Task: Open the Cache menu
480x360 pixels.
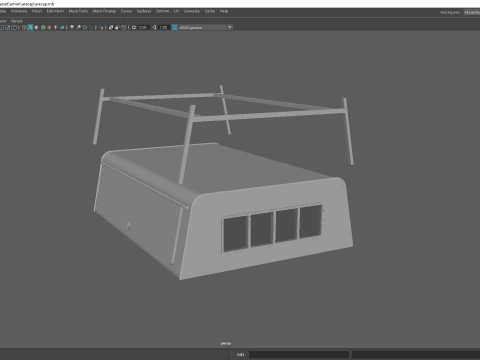Action: [x=210, y=11]
